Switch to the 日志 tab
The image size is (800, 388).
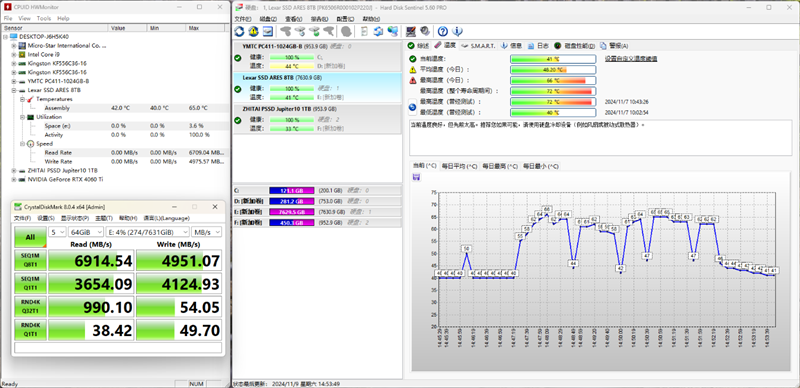(x=539, y=45)
